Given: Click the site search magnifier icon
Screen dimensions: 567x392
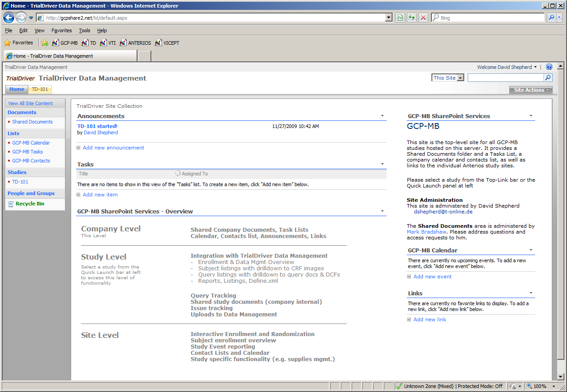Looking at the screenshot, I should (548, 78).
